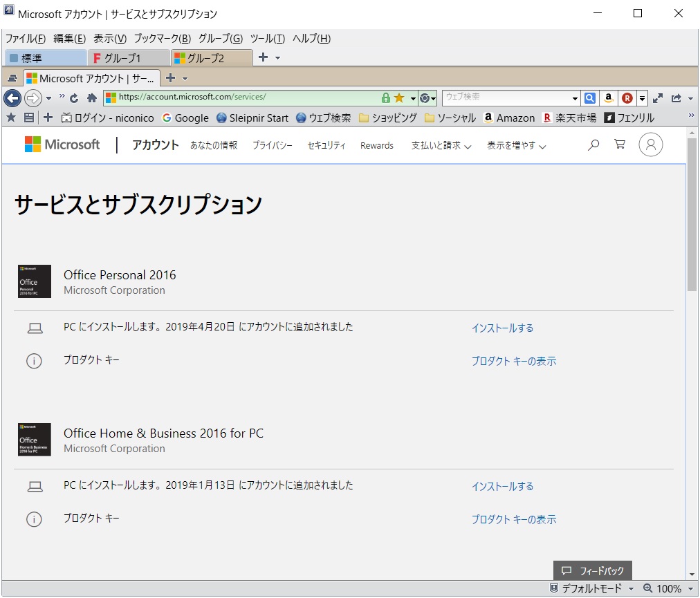Image resolution: width=700 pixels, height=598 pixels.
Task: Add a new tab group with plus
Action: coord(264,57)
